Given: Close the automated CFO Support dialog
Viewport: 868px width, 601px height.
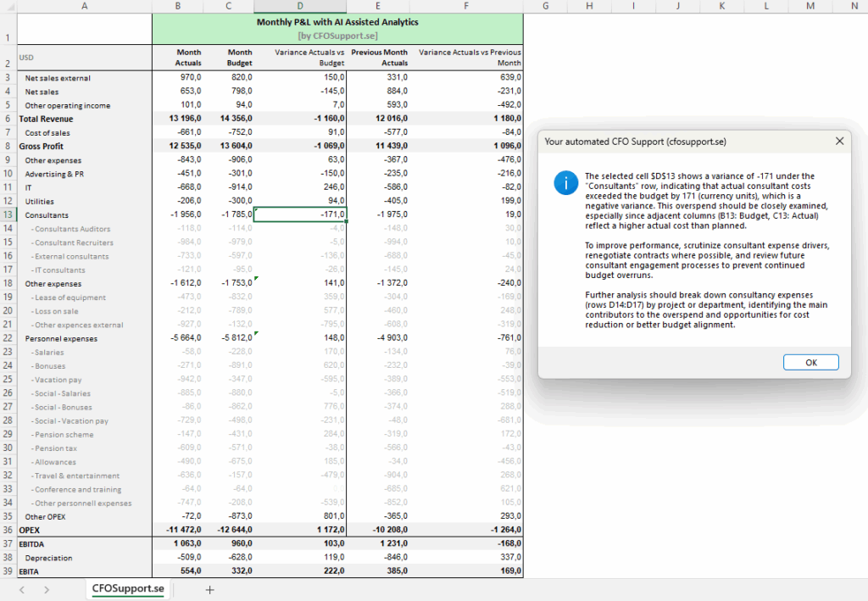Looking at the screenshot, I should coord(839,142).
